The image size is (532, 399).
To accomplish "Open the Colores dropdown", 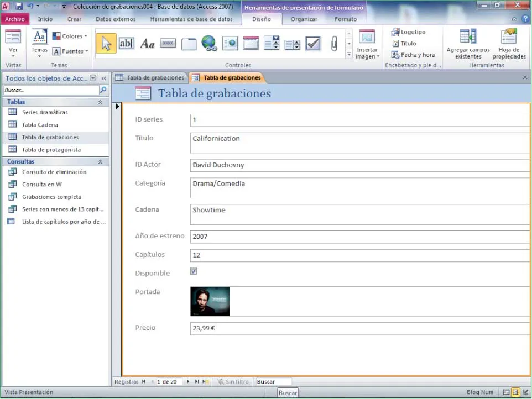I will pos(70,36).
